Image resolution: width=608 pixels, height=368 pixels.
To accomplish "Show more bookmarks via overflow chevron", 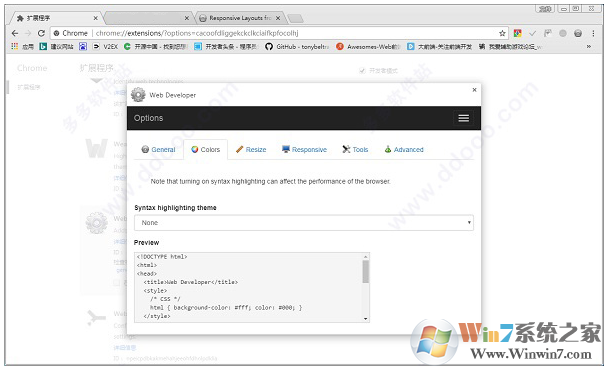I will [589, 47].
